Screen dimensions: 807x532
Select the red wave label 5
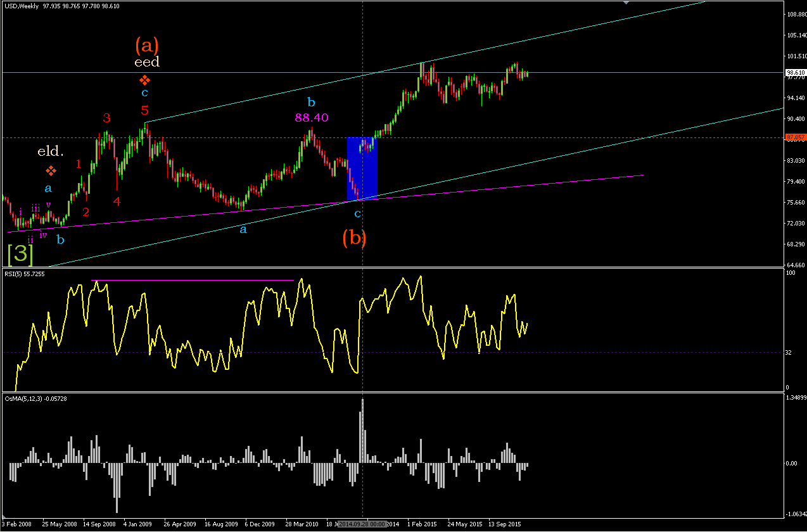(144, 110)
